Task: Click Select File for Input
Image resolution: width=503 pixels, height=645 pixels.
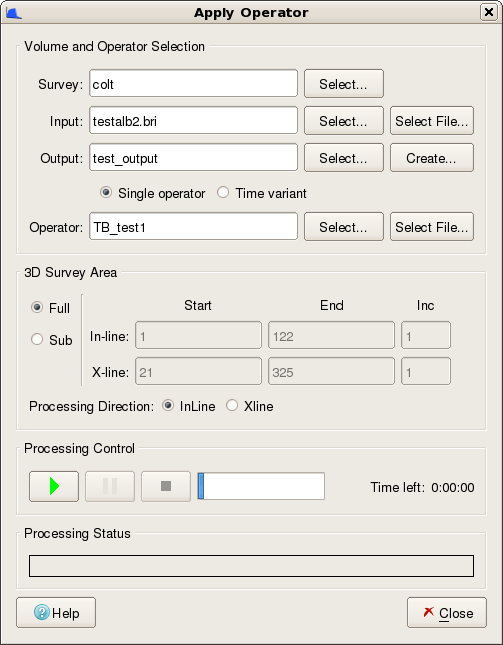Action: [x=432, y=121]
